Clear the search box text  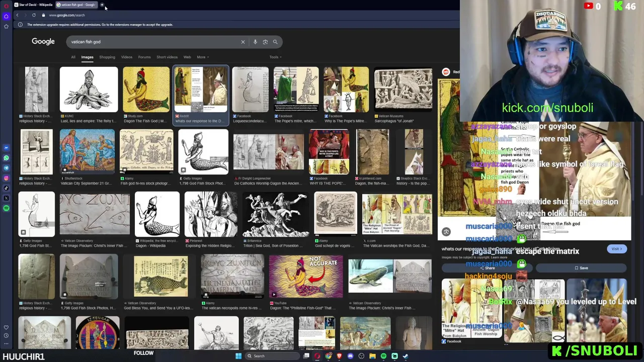pyautogui.click(x=243, y=42)
